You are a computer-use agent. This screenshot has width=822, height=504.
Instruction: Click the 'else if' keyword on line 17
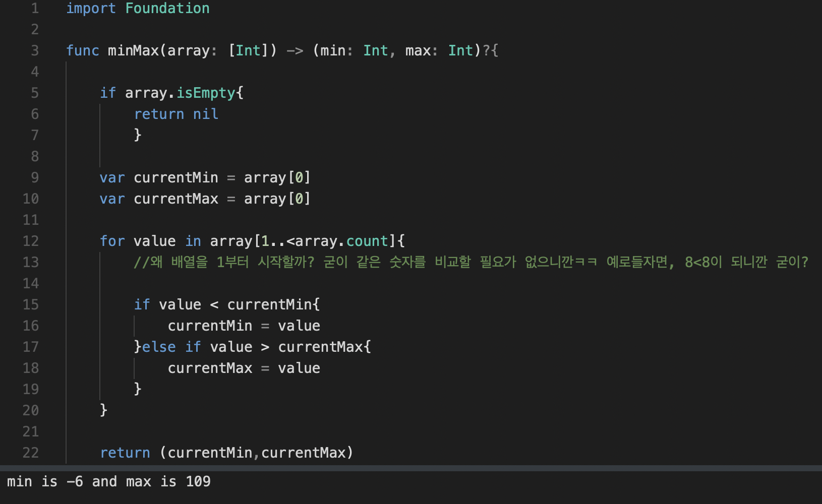click(171, 347)
